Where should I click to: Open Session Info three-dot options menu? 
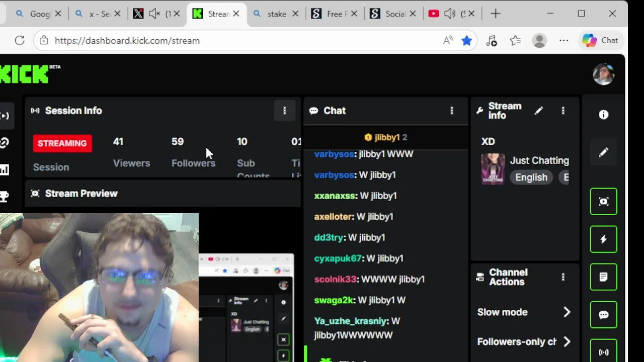point(284,111)
